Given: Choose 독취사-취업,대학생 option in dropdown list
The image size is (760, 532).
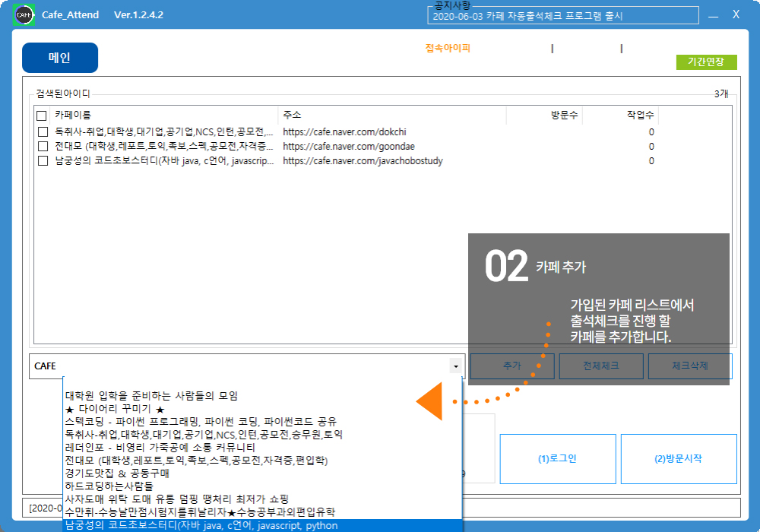Looking at the screenshot, I should pos(263,435).
